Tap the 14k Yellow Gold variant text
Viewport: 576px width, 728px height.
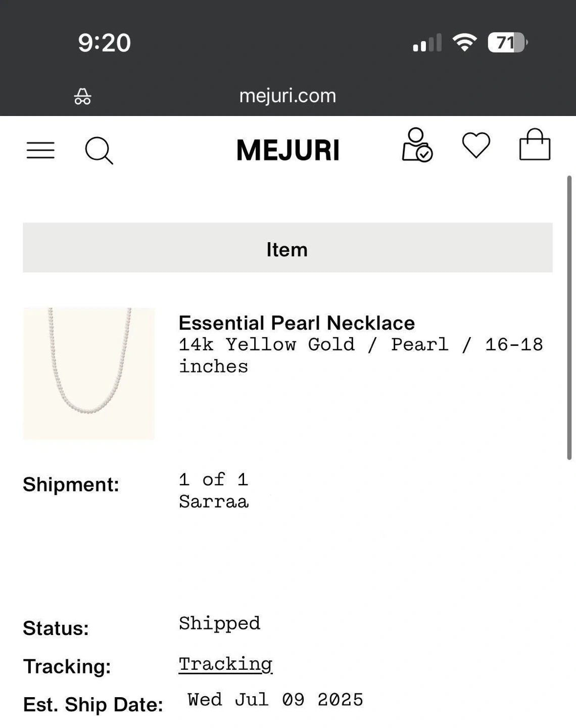tap(266, 345)
